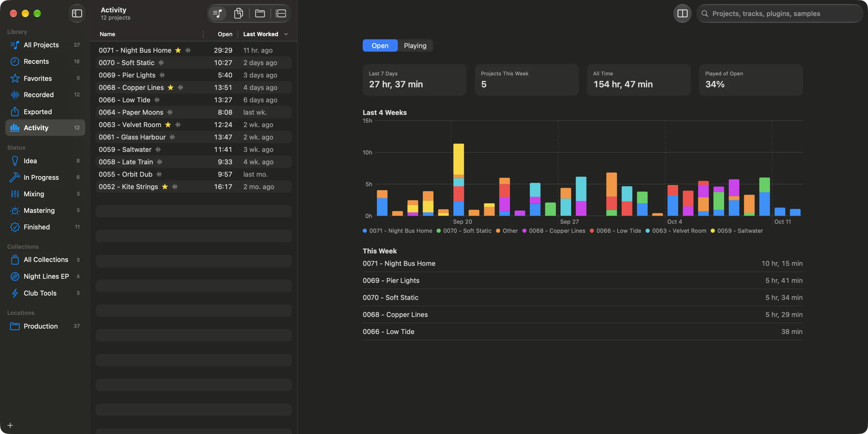Toggle the sidebar visibility button
Screen dimensions: 868x434
coord(77,13)
